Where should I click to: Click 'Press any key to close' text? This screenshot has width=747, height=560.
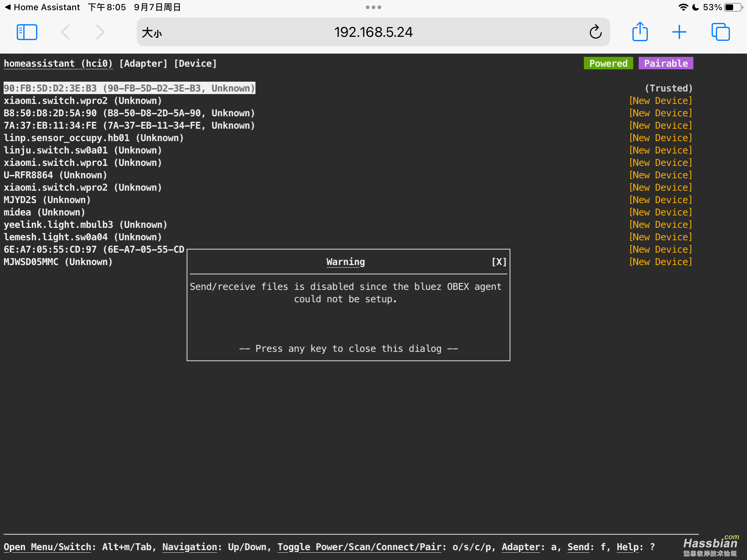349,349
